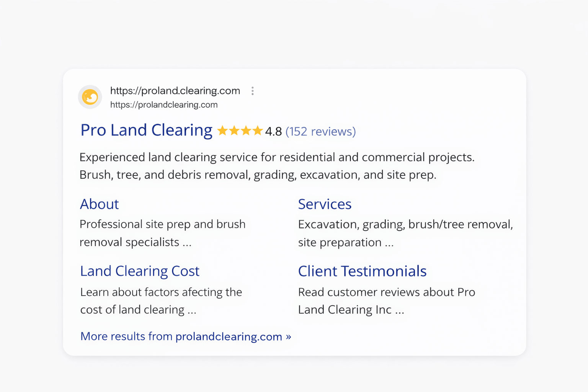
Task: Click the 4.8 rating value
Action: (x=273, y=131)
